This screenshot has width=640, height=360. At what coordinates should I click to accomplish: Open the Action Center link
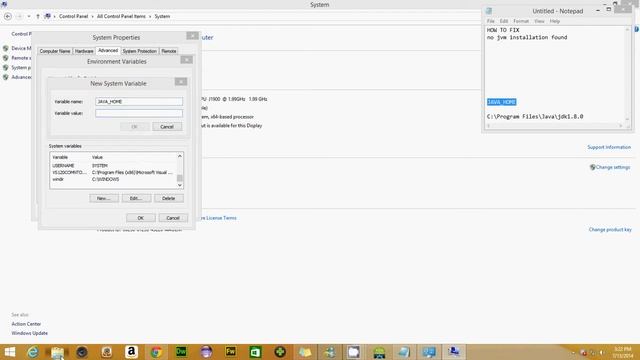pos(26,324)
